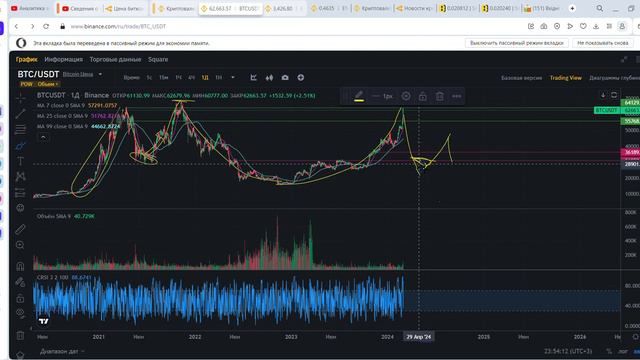Change candlestick chart type
This screenshot has width=640, height=360.
269,78
